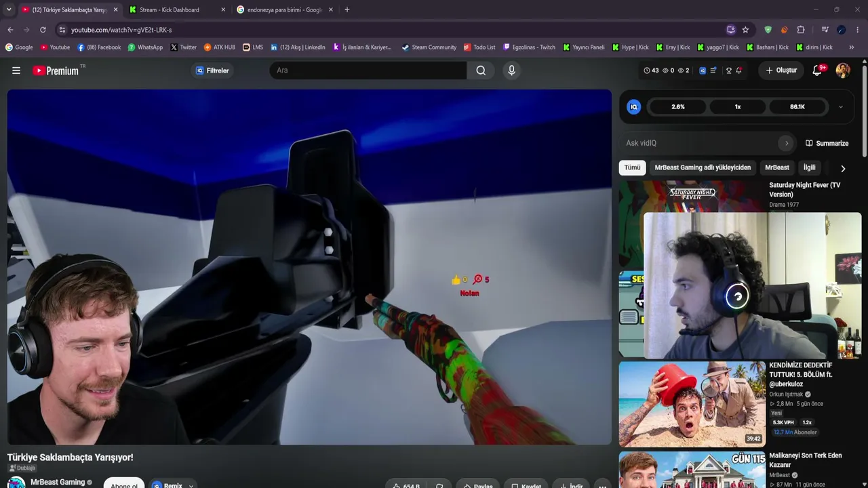Click the 86.1K vidIQ stat pill
This screenshot has width=868, height=488.
797,106
